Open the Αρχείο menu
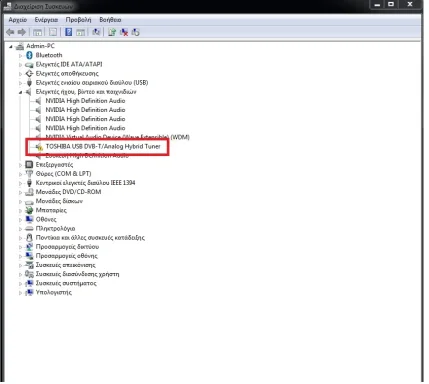 click(x=18, y=20)
